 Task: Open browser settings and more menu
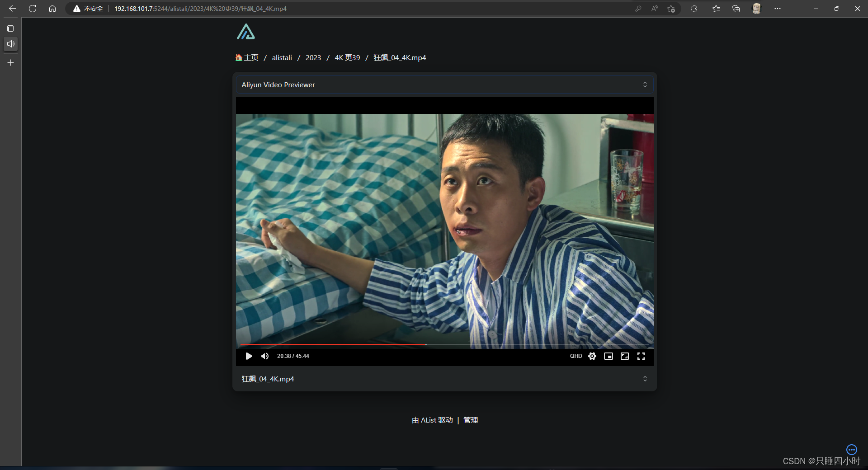point(778,9)
